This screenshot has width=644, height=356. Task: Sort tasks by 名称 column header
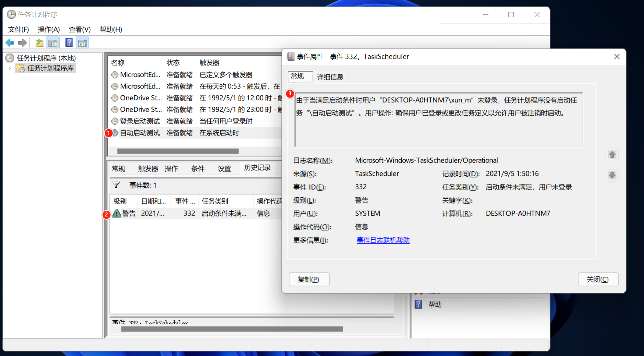point(136,63)
